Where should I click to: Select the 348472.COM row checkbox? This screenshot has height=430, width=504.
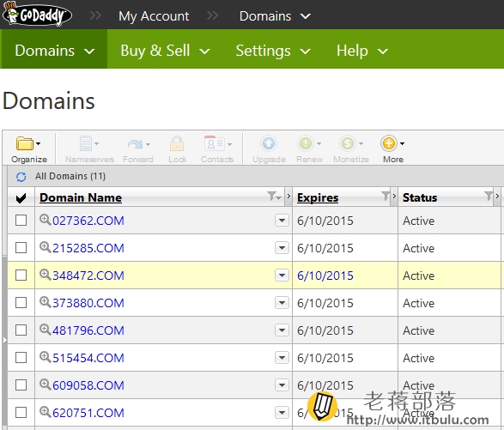pyautogui.click(x=21, y=276)
